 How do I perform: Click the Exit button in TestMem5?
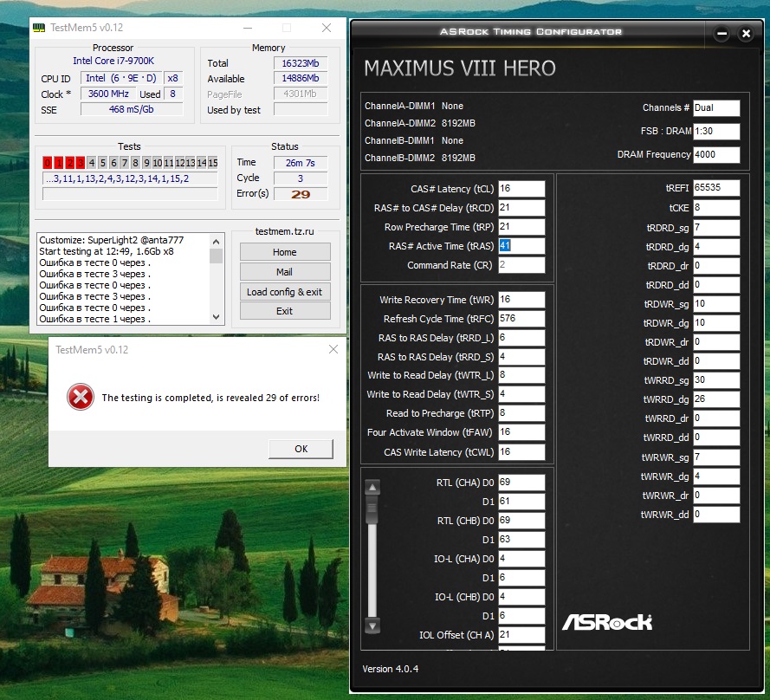(285, 311)
